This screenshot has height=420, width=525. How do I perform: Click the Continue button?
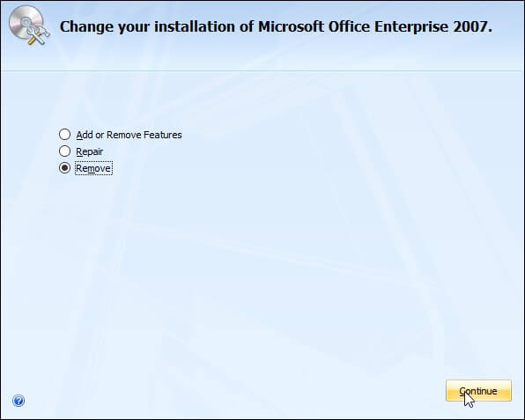pyautogui.click(x=478, y=390)
